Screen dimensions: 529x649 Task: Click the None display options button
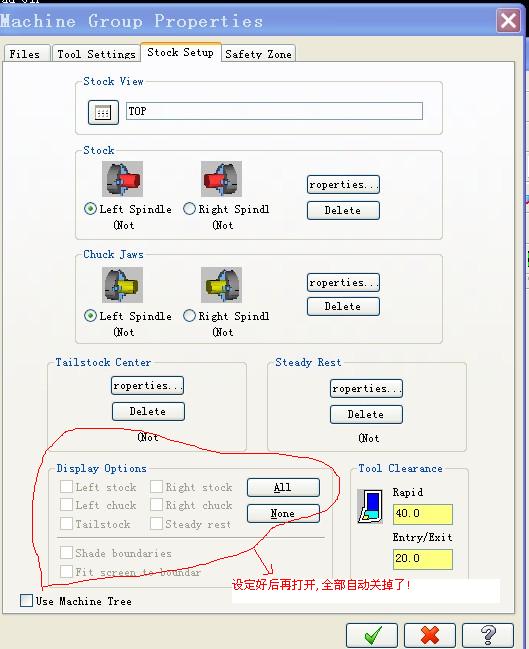click(283, 513)
